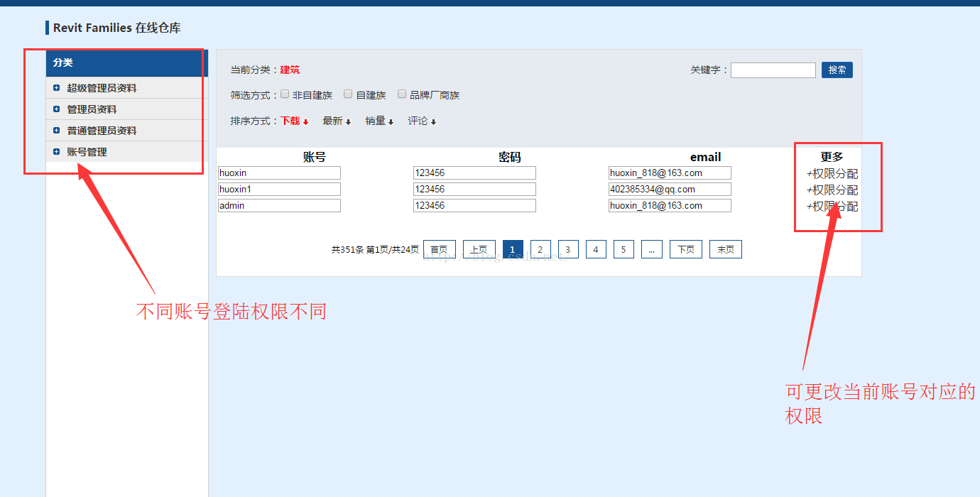This screenshot has height=497, width=980.
Task: Open 权限分配 for admin row
Action: point(832,207)
